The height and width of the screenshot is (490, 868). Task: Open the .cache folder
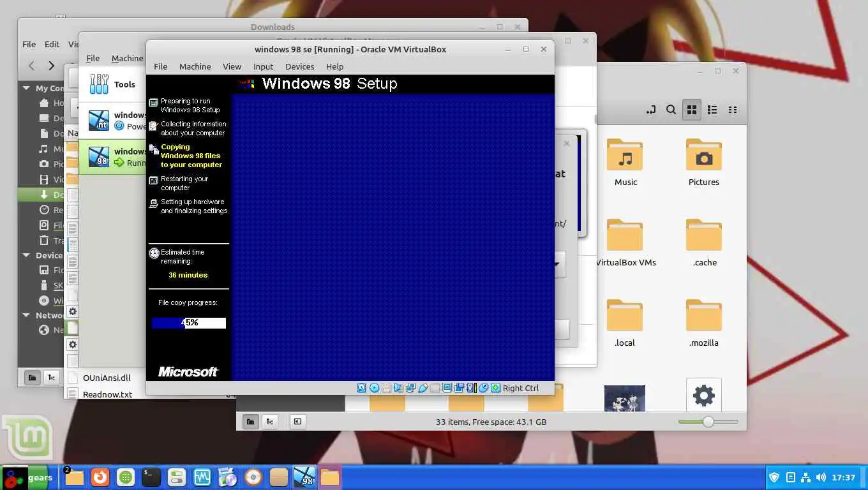point(705,242)
